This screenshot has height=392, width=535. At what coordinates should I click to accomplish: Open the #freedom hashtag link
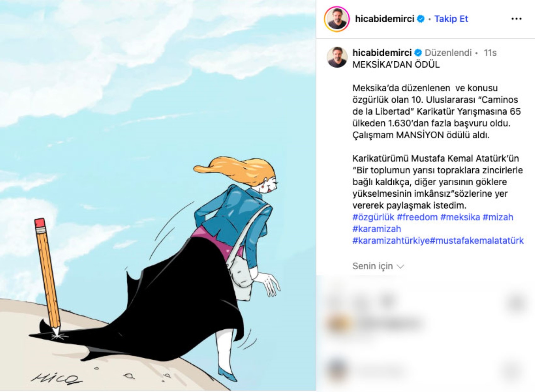417,217
